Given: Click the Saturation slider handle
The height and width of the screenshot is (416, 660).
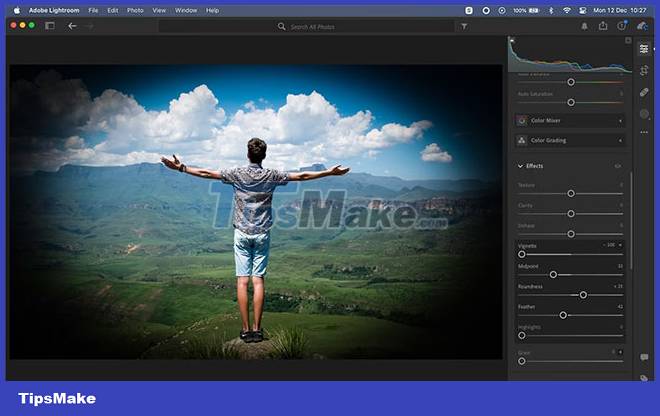Looking at the screenshot, I should (x=571, y=102).
